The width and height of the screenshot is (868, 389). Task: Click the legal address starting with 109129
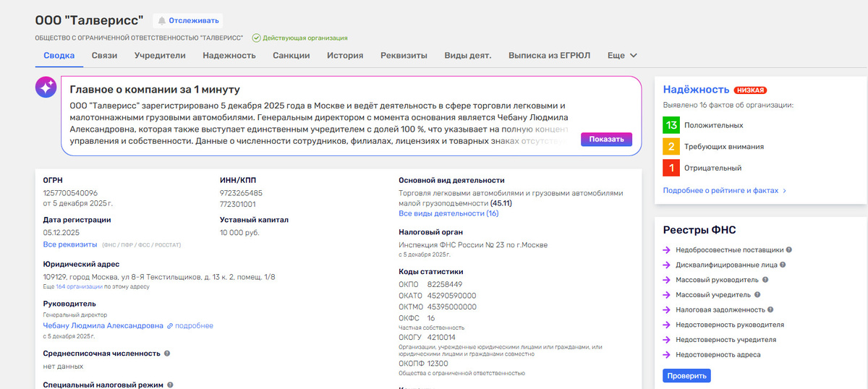pos(159,277)
